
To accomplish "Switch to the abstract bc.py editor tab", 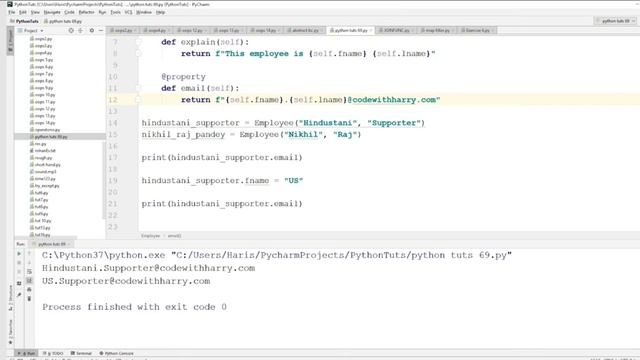I will [304, 31].
